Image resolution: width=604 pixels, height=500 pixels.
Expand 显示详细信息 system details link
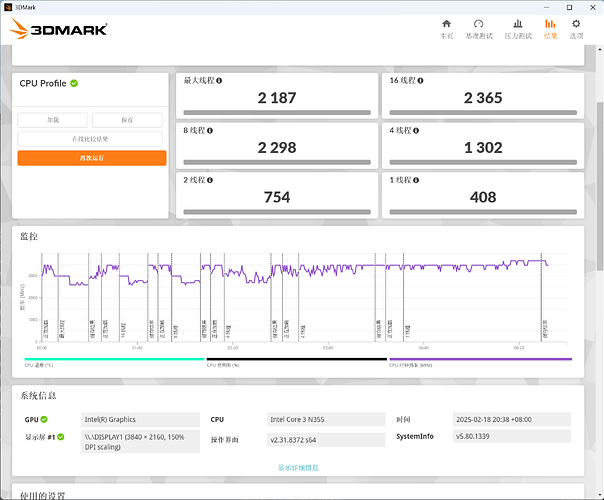(299, 467)
